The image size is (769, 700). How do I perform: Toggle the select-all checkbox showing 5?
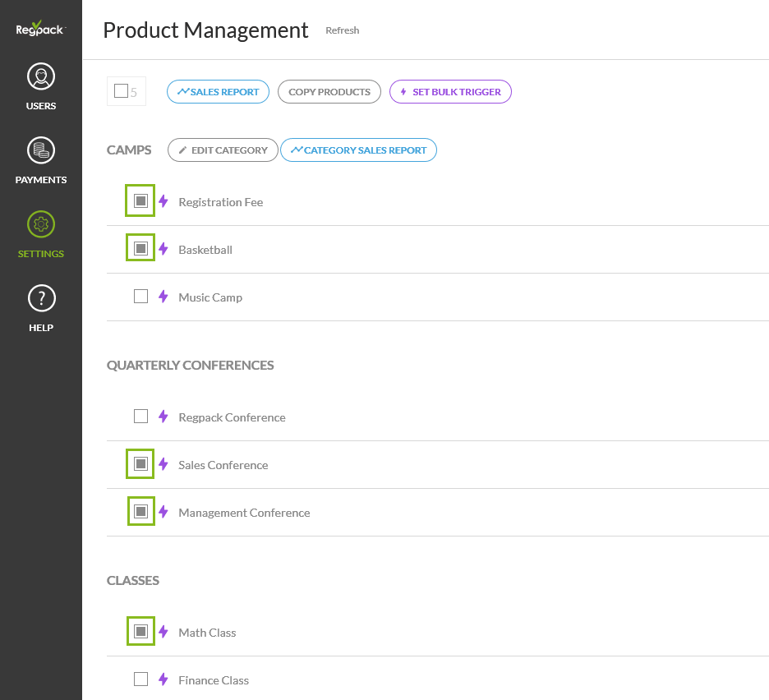click(121, 91)
